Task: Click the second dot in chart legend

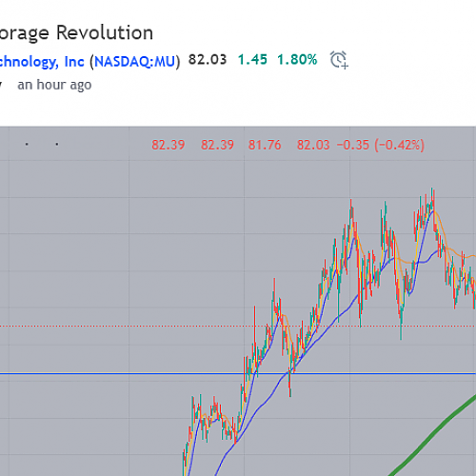Action: 57,145
